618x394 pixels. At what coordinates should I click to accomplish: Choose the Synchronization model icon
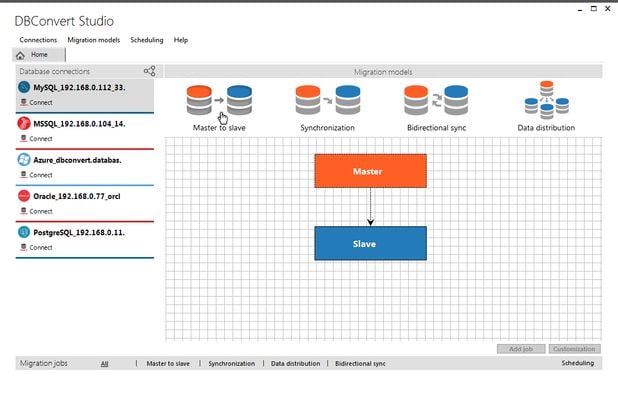click(x=328, y=100)
